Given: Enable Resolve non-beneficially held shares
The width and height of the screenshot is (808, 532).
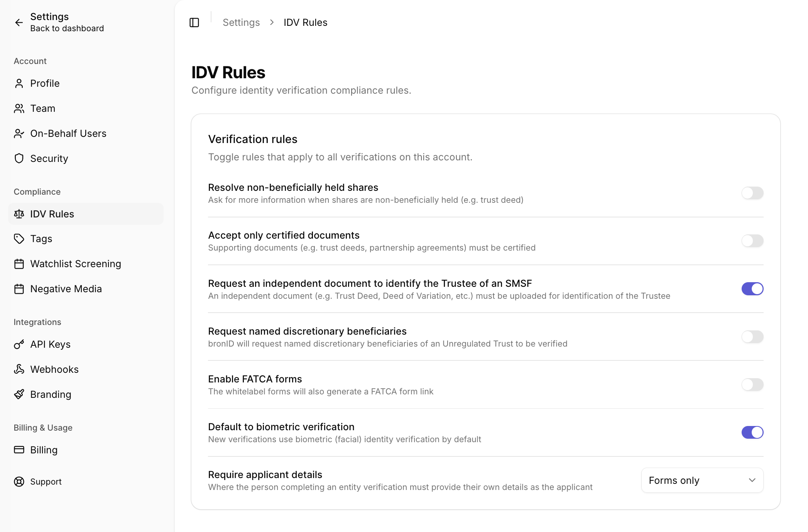Looking at the screenshot, I should point(752,193).
